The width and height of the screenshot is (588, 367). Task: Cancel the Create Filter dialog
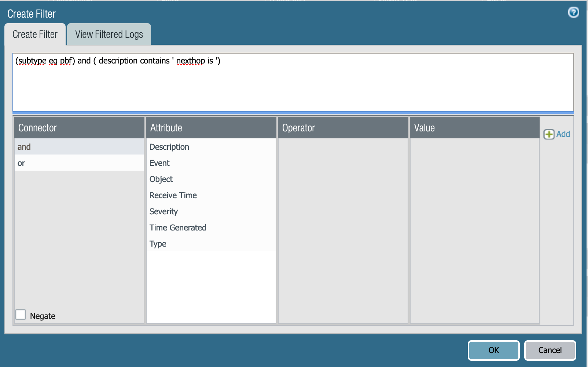point(550,350)
